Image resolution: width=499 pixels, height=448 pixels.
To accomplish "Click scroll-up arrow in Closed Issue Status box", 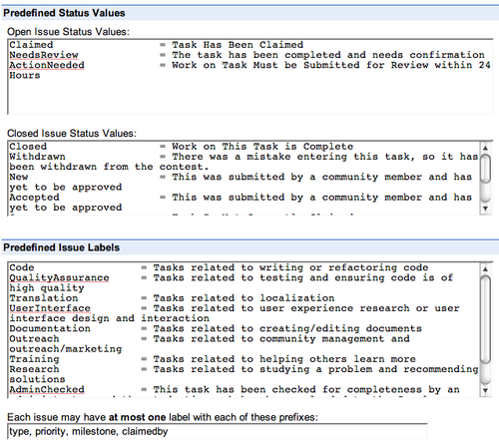I will tap(485, 148).
